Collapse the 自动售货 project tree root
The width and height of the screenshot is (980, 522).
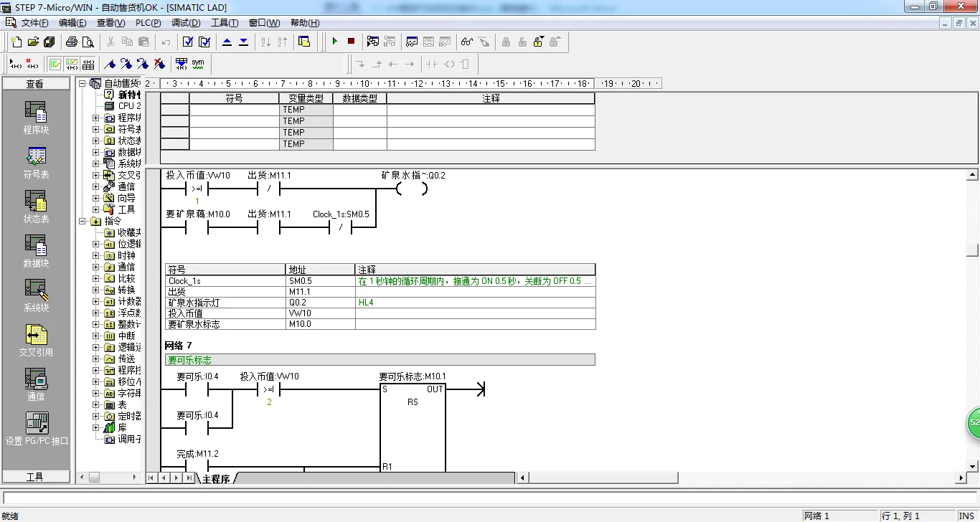pyautogui.click(x=83, y=84)
